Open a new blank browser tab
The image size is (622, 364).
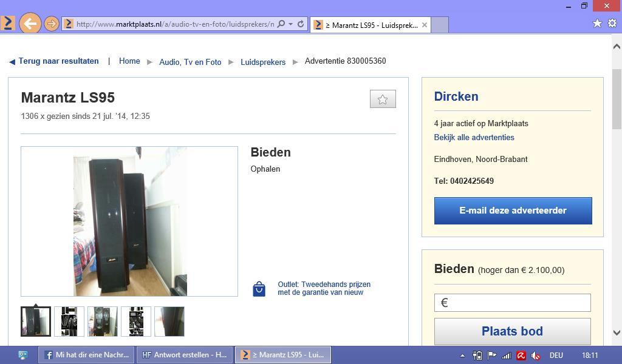point(440,25)
